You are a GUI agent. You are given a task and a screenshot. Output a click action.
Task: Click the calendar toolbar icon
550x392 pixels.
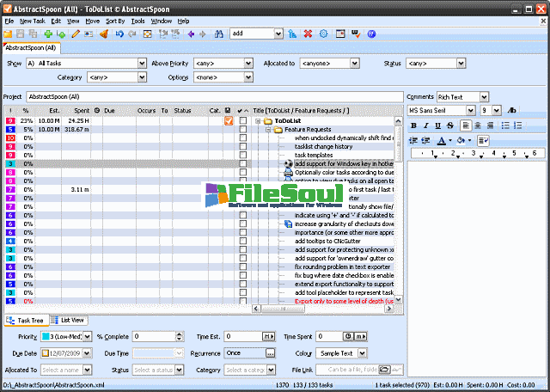[340, 34]
